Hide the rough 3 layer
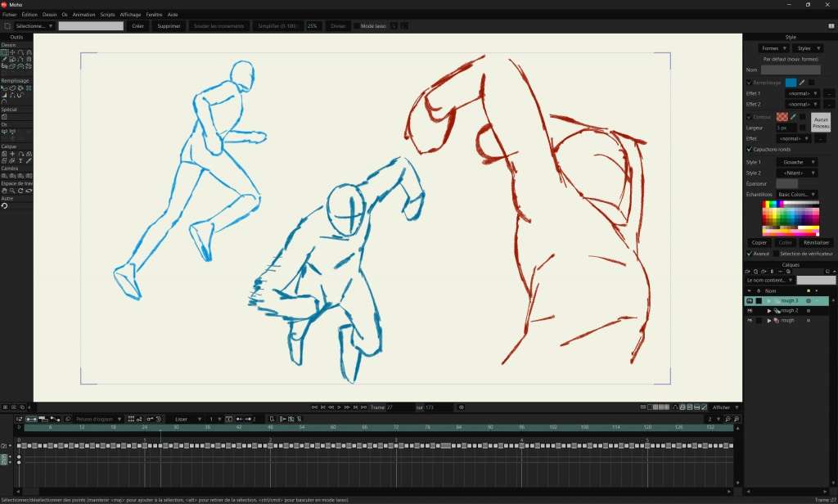 (750, 300)
